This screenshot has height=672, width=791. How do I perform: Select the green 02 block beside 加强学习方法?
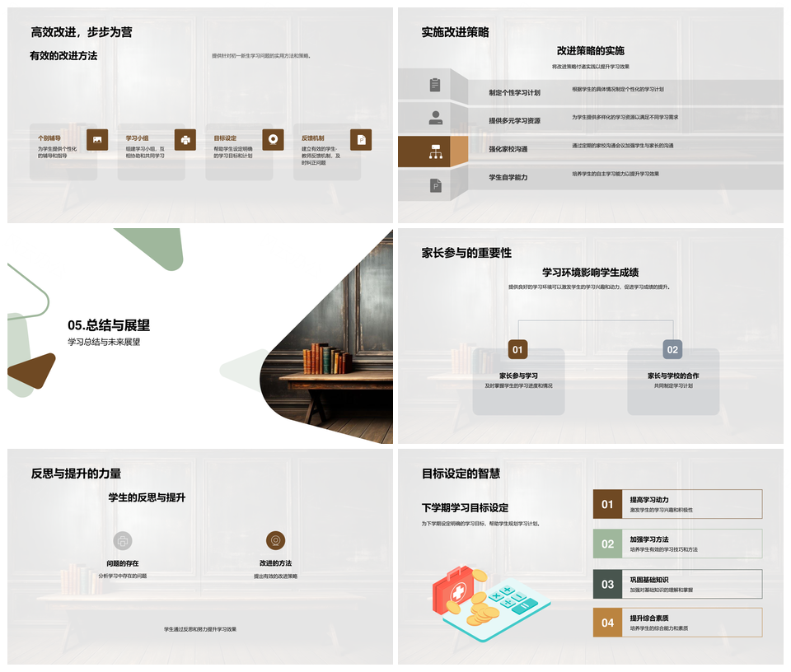click(x=607, y=544)
